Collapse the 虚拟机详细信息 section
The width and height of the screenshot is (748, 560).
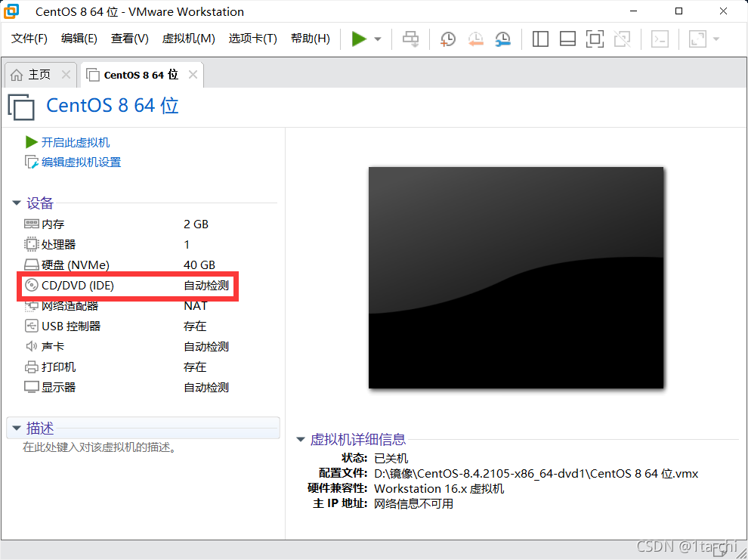click(301, 439)
